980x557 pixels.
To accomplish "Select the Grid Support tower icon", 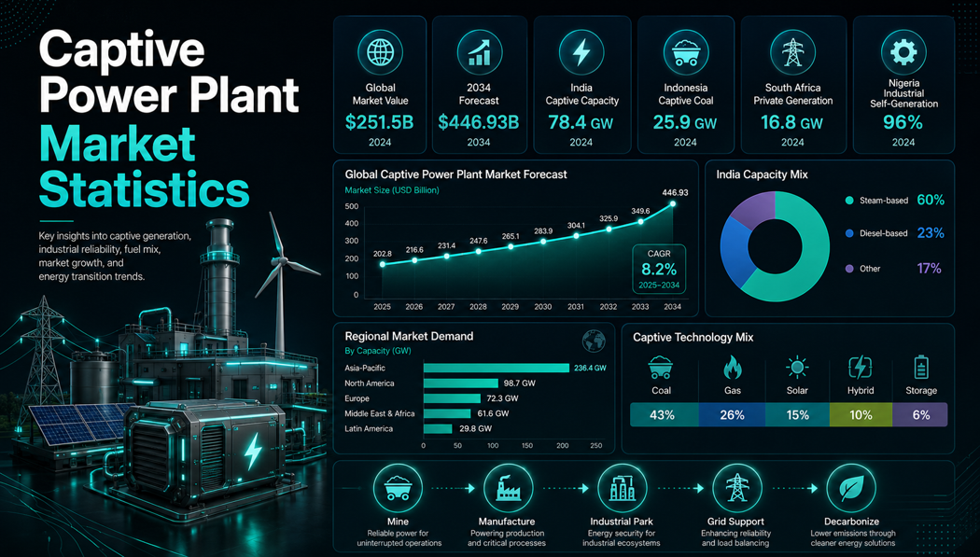I will click(737, 488).
